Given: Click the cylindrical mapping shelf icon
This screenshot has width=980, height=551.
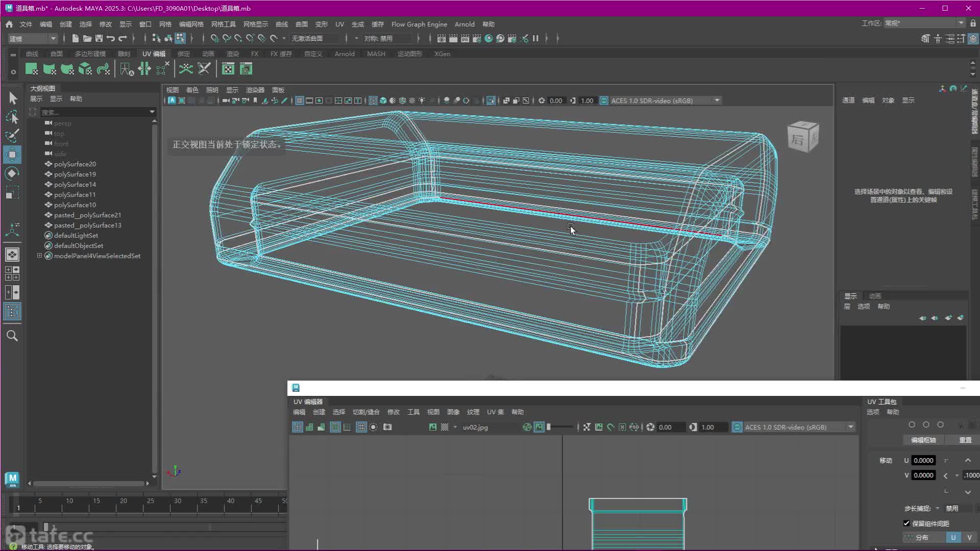Looking at the screenshot, I should 50,69.
